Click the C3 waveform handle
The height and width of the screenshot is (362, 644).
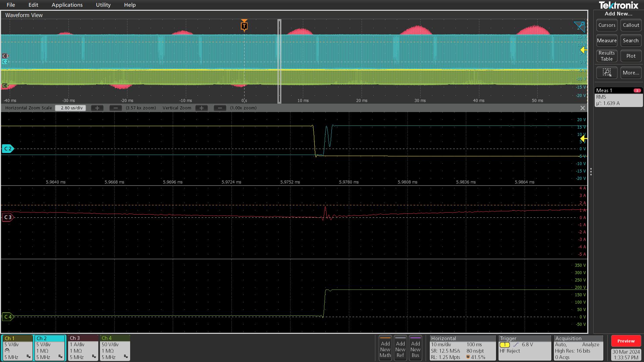click(x=8, y=217)
